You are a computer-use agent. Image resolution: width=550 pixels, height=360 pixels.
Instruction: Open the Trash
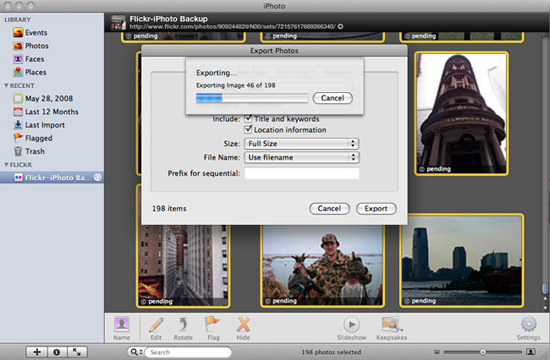(29, 151)
